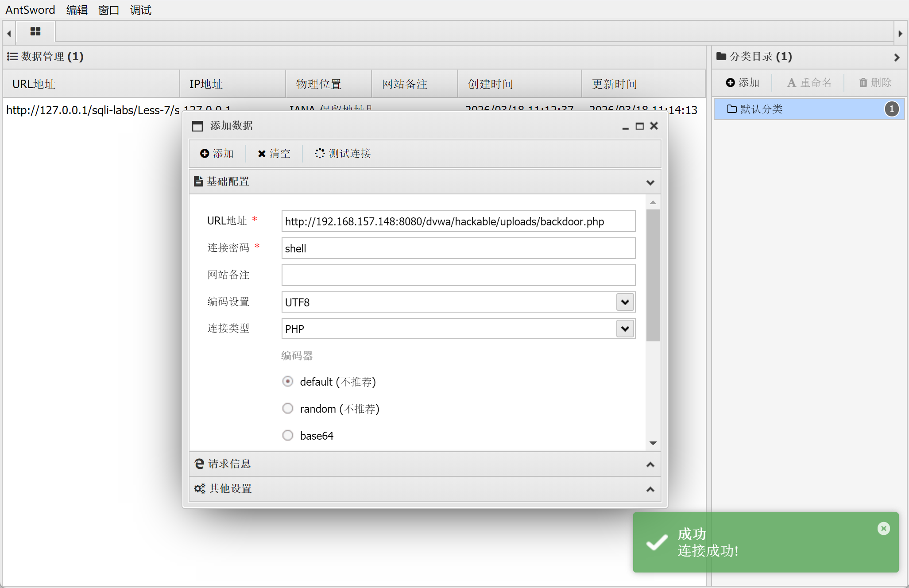
Task: Click the URL地址 column header
Action: [x=91, y=84]
